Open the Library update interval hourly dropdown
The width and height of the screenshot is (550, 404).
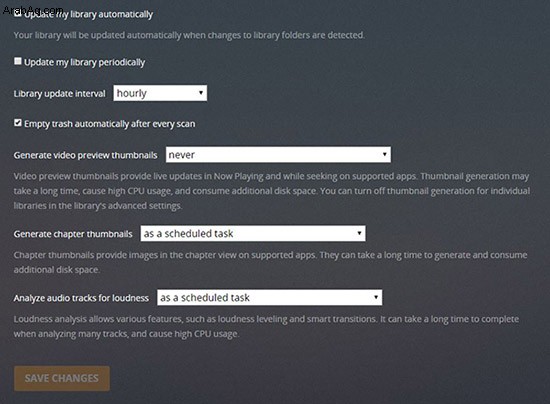[x=160, y=93]
